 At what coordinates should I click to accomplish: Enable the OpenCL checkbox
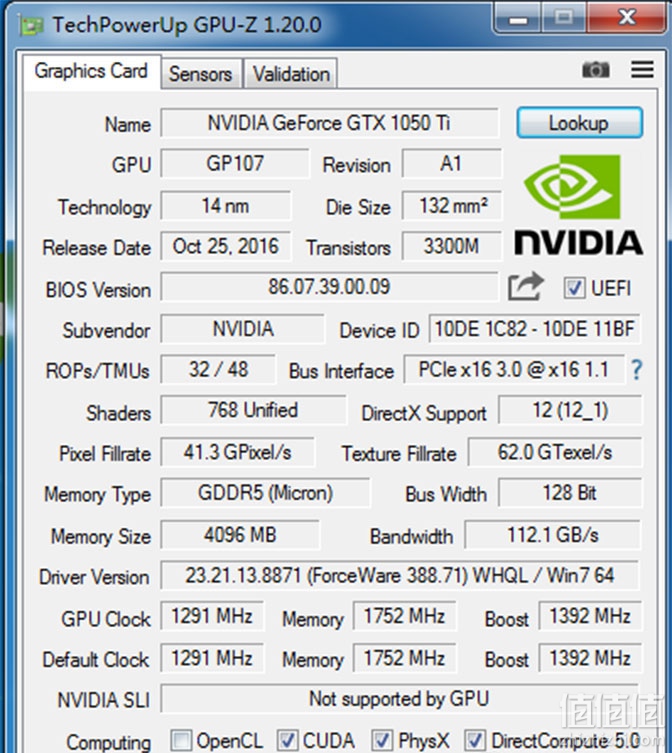181,740
